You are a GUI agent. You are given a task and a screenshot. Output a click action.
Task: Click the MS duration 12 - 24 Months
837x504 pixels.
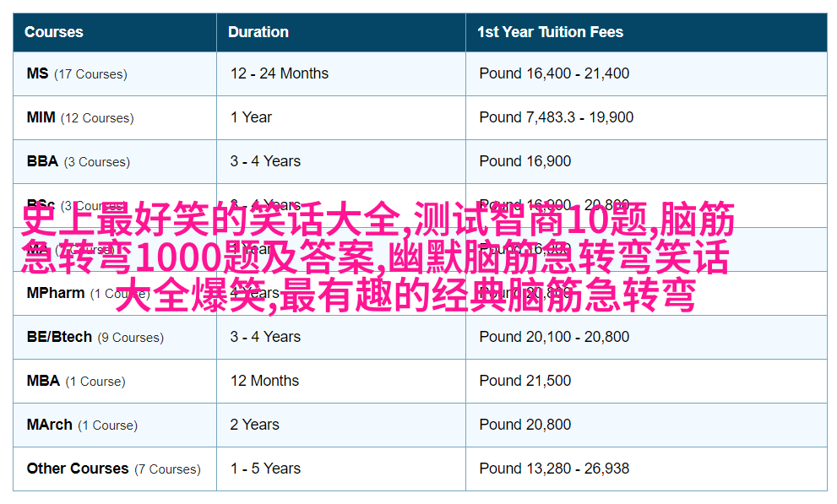[280, 73]
